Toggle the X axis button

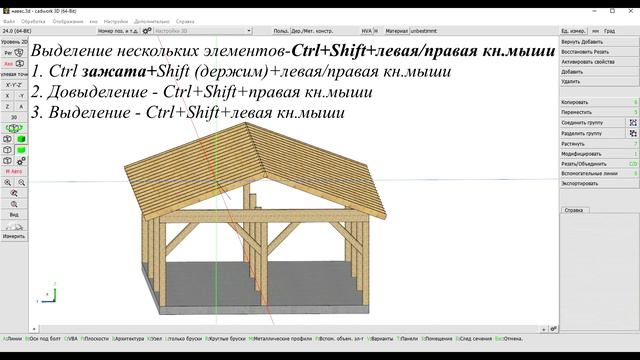click(7, 96)
